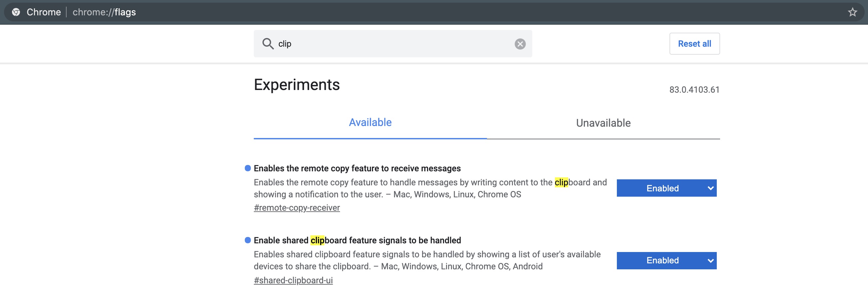Click the "Chrome" label in the address bar
The width and height of the screenshot is (868, 302).
click(44, 12)
